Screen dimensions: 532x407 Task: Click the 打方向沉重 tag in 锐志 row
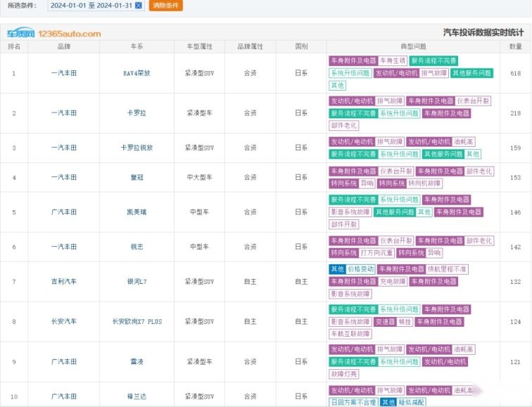(376, 253)
